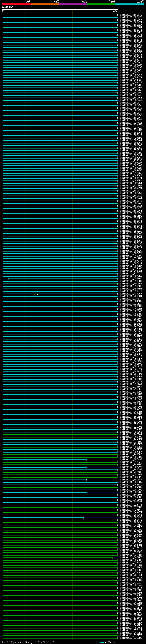This screenshot has height=644, width=146.
Task: Open hit UniRef100_Q56WR5
Action: 131,32
